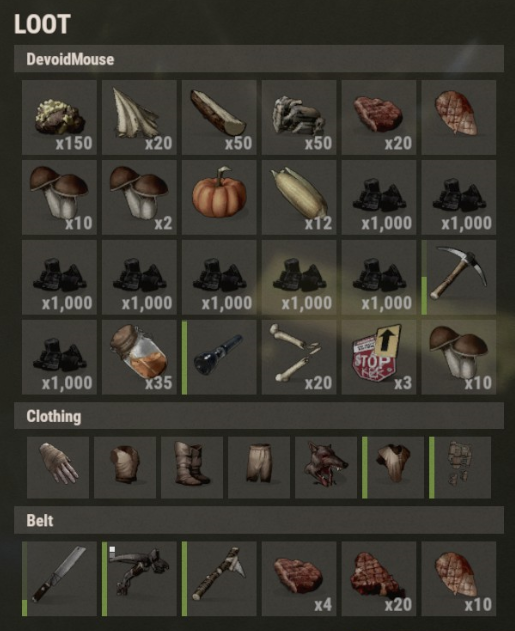Pick the stone hatchet in belt

(219, 579)
